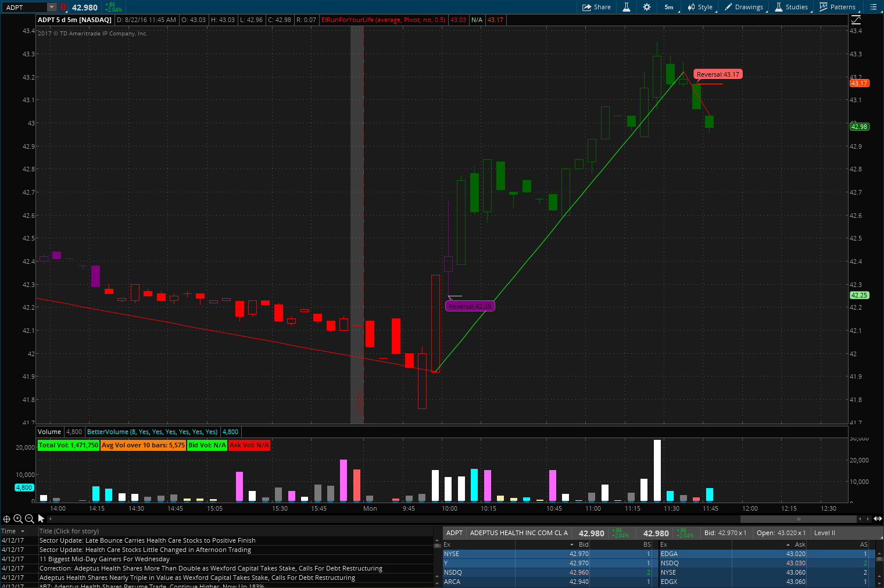The width and height of the screenshot is (884, 588).
Task: Expand the ADPT symbol selector dropdown arrow
Action: tap(52, 7)
